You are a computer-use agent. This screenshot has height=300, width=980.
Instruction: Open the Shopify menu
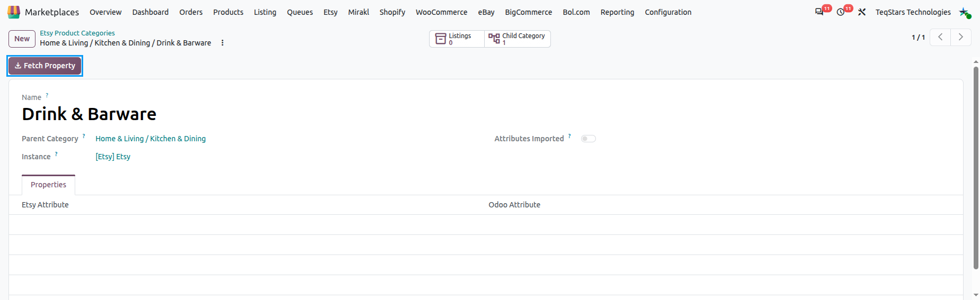[392, 12]
